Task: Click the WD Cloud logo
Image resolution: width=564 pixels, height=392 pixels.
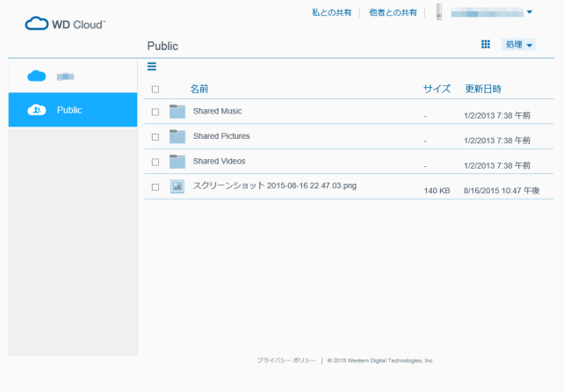Action: (x=65, y=24)
